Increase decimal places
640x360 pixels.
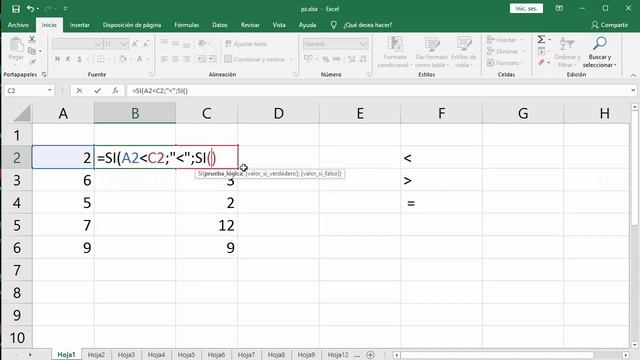tap(351, 59)
